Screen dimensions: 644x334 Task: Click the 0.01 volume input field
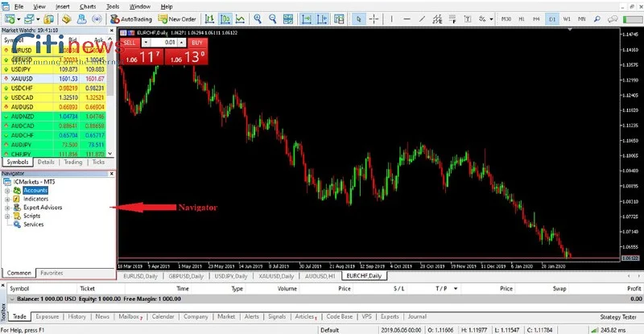(164, 43)
